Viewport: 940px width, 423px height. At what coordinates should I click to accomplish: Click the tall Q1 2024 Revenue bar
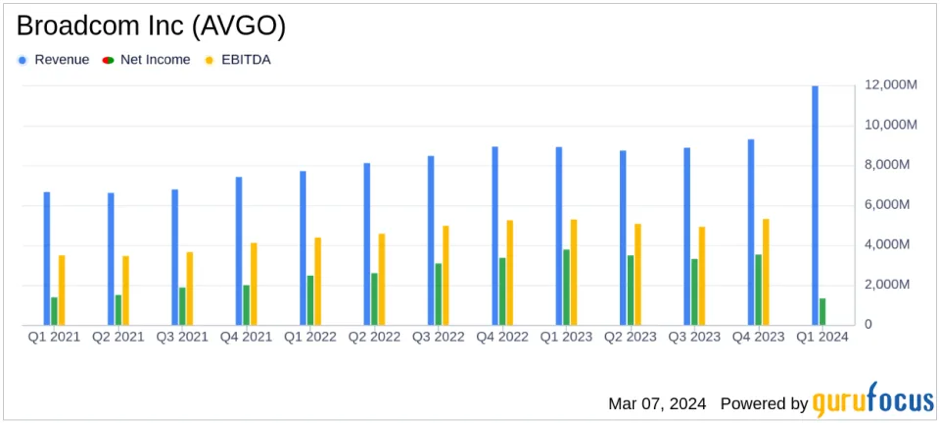815,205
